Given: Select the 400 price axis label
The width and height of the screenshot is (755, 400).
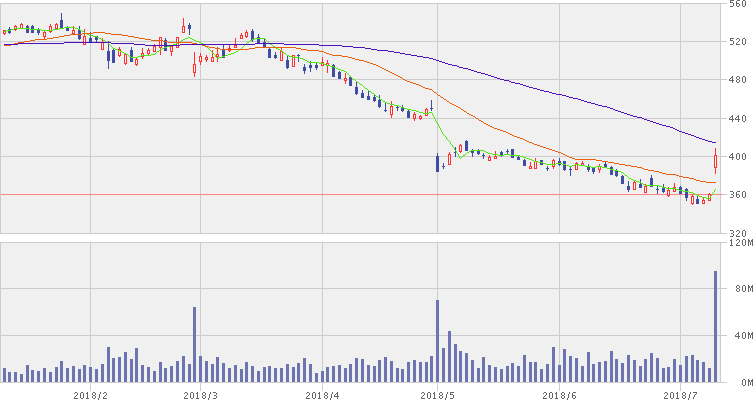Looking at the screenshot, I should click(738, 157).
